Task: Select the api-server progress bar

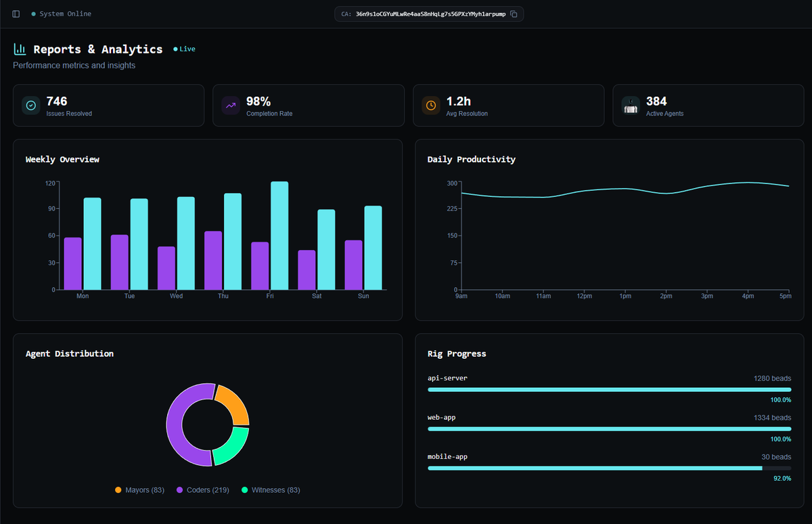Action: (609, 390)
